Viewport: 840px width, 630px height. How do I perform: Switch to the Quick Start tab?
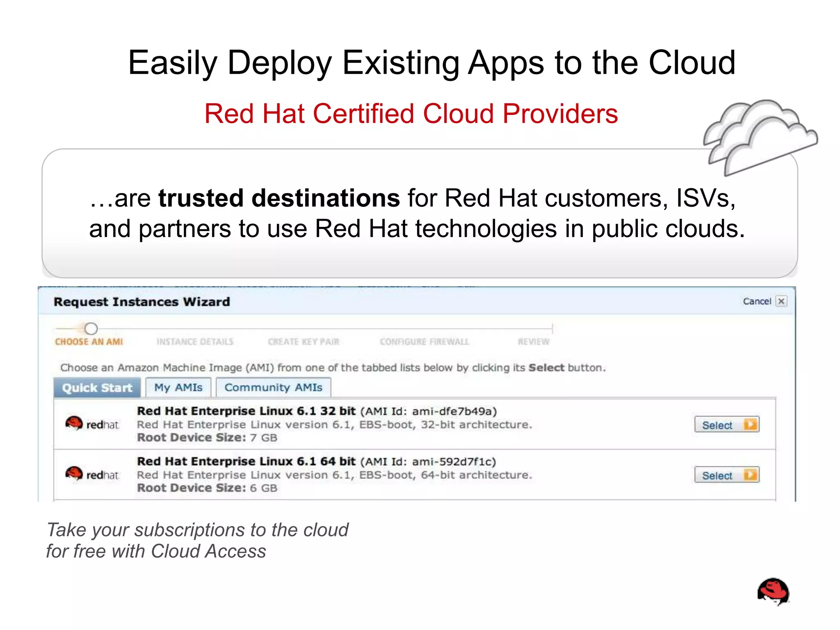(97, 388)
